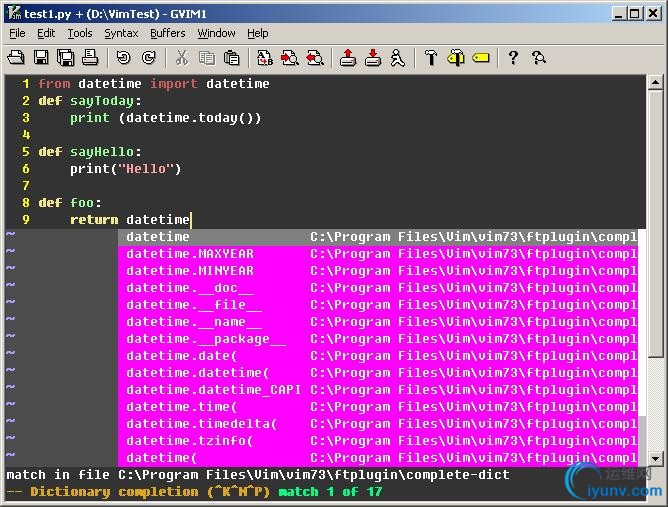This screenshot has width=668, height=507.
Task: Click the vertical scrollbar thumb
Action: [x=655, y=224]
